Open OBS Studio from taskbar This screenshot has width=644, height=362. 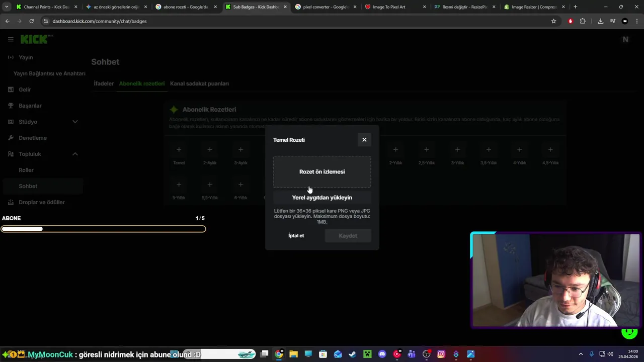coord(427,354)
